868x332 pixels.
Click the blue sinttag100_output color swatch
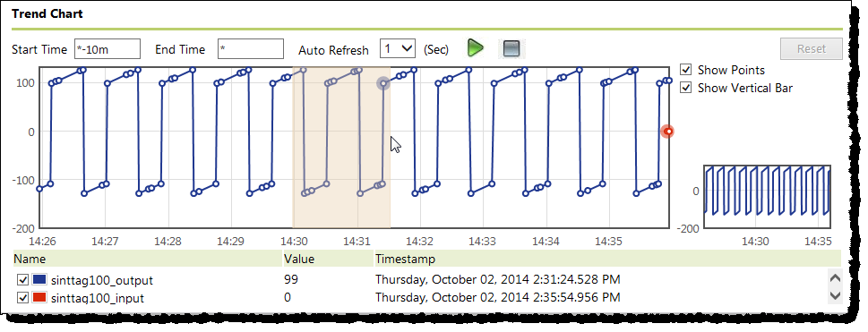point(39,279)
